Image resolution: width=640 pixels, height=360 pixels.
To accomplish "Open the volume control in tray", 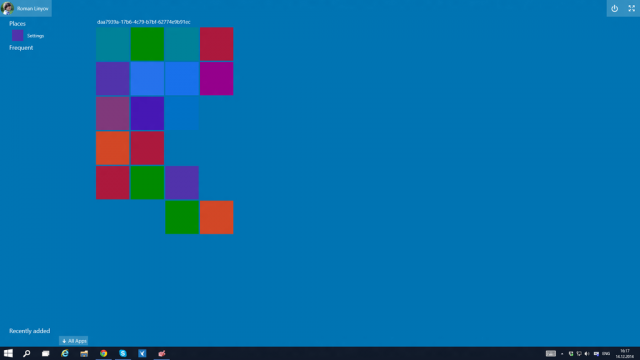I will click(x=587, y=354).
